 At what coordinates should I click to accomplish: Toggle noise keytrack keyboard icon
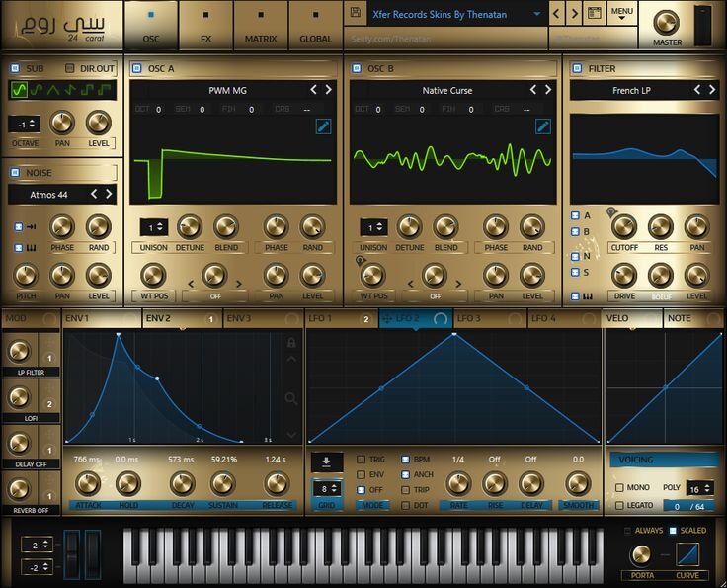point(31,248)
